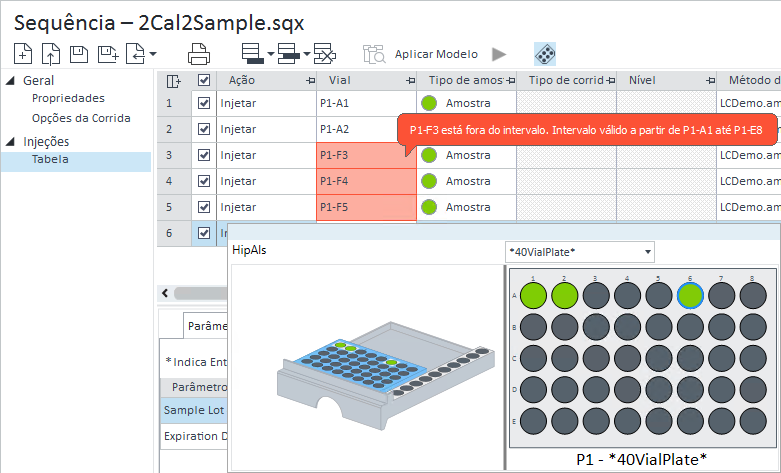Click the column chooser icon in table corner
781x473 pixels.
click(173, 80)
